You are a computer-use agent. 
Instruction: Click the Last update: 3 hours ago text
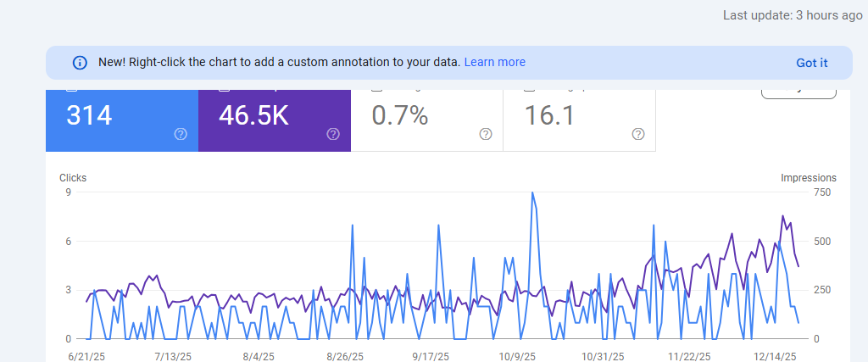point(793,15)
